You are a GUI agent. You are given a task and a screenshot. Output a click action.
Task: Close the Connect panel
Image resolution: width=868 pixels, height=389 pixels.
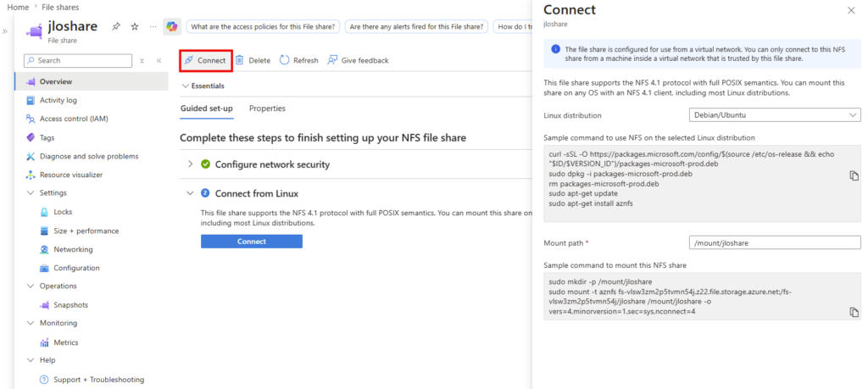tap(851, 10)
